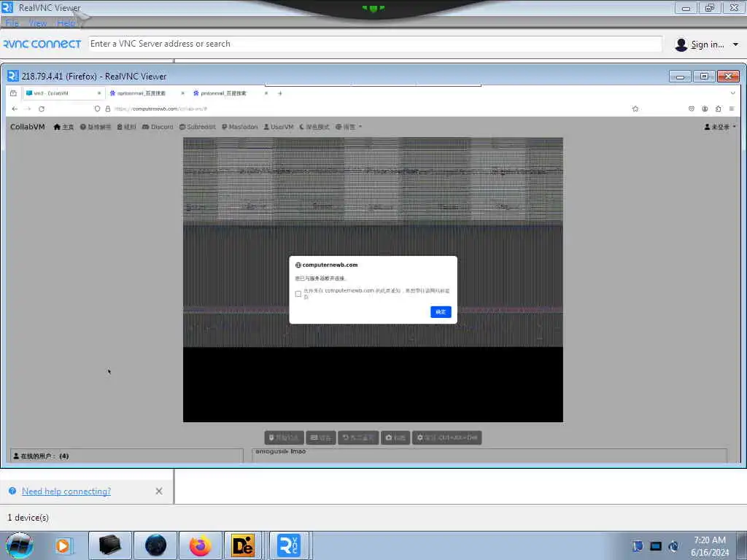Open the dark globe browser taskbar icon
747x560 pixels.
click(155, 545)
